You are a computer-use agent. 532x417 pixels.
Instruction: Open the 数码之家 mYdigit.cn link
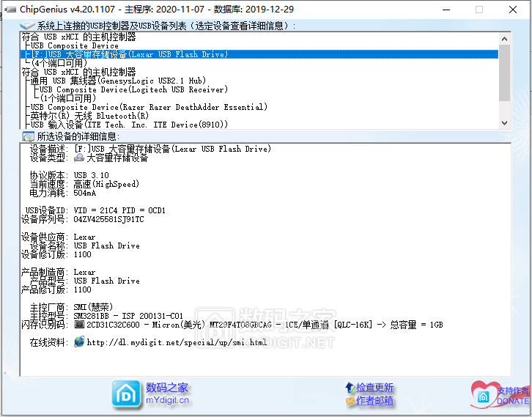pyautogui.click(x=167, y=394)
